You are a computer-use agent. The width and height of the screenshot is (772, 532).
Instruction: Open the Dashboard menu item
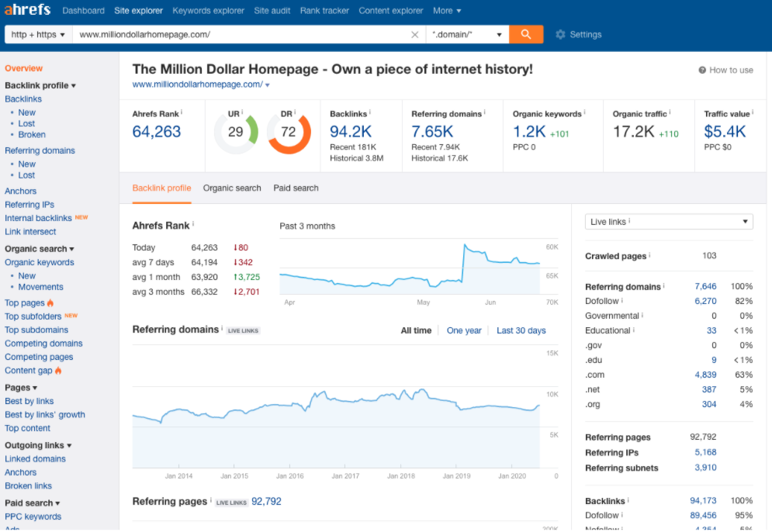[x=83, y=10]
